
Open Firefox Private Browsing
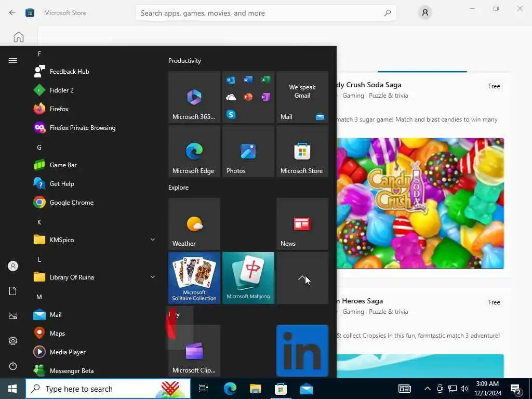[95, 128]
